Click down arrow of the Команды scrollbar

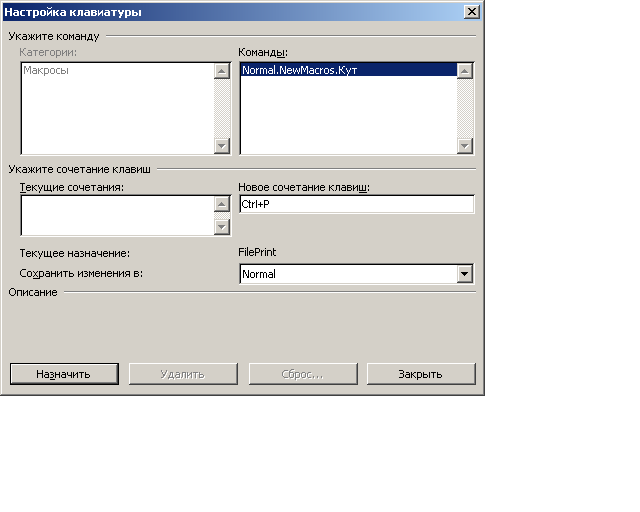[x=464, y=146]
